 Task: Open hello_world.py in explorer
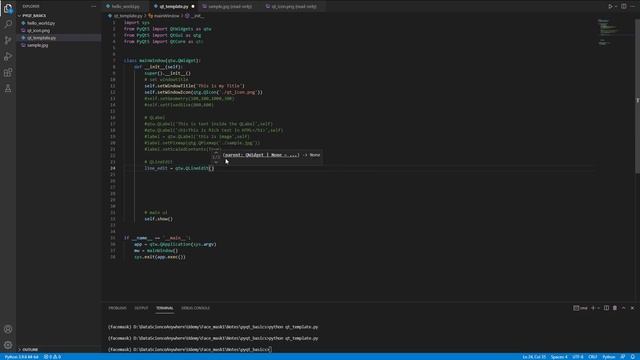[41, 23]
